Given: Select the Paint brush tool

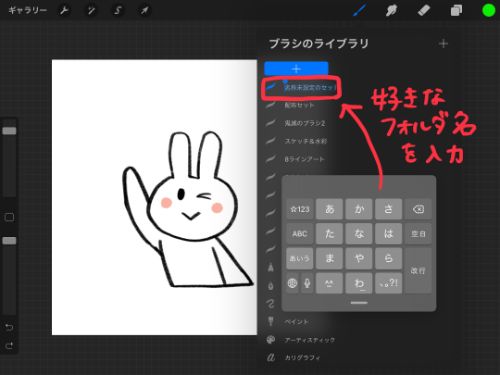Looking at the screenshot, I should coord(360,10).
